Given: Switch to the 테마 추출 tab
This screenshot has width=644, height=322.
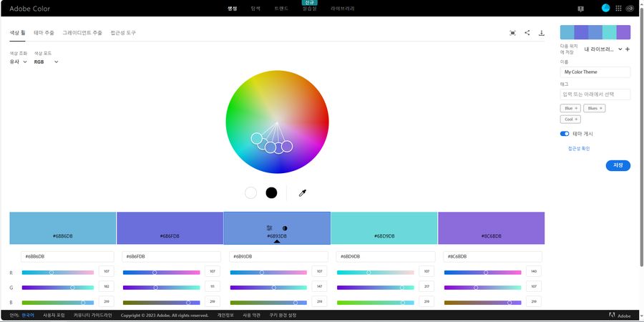Looking at the screenshot, I should pos(44,33).
